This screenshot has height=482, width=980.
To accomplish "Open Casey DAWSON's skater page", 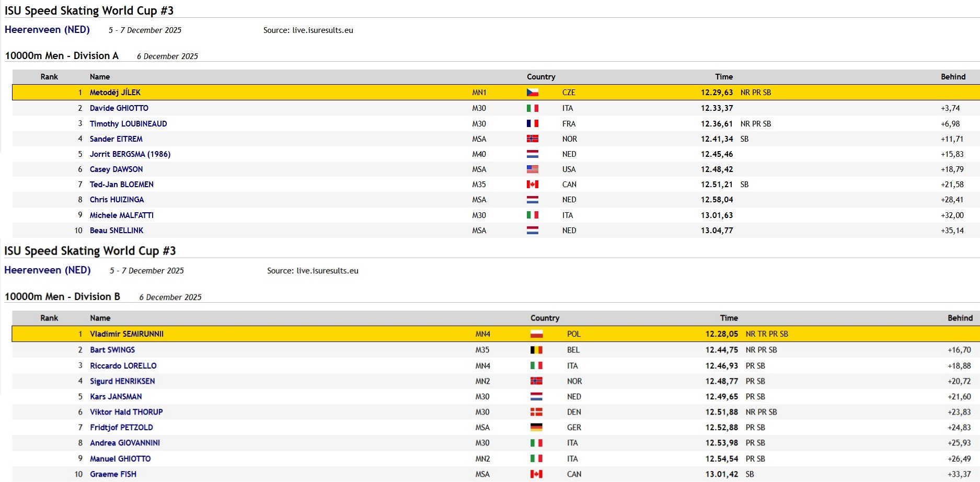I will pos(116,169).
